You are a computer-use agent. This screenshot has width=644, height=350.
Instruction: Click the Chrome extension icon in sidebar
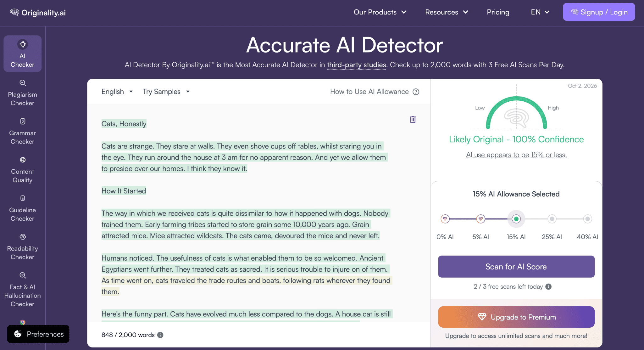tap(23, 322)
